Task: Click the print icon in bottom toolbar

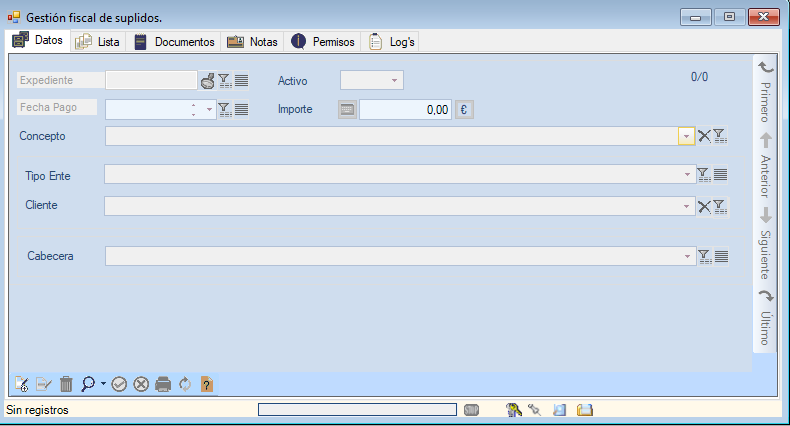Action: pos(163,384)
